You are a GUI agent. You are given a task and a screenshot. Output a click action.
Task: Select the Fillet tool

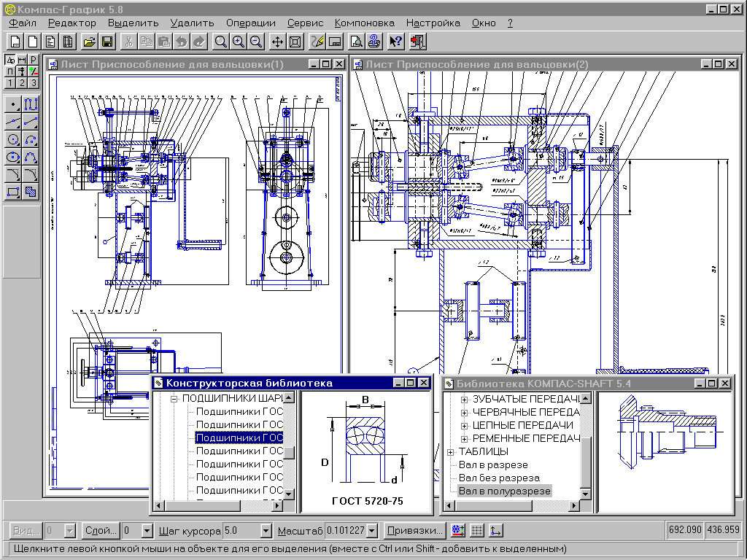(x=31, y=174)
